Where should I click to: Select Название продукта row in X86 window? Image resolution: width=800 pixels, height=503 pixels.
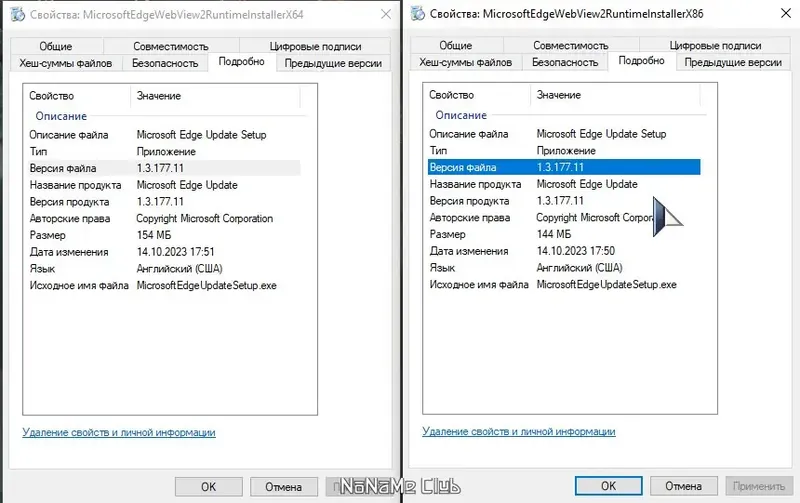564,184
